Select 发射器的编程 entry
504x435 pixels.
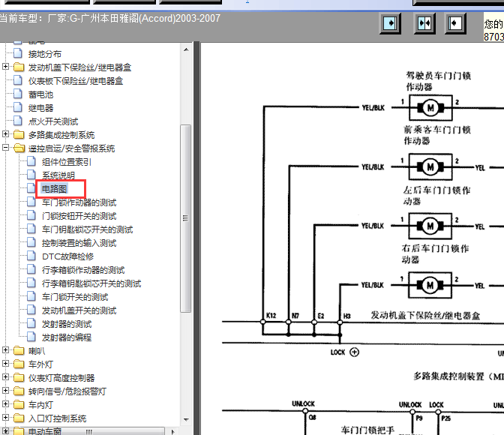point(66,337)
